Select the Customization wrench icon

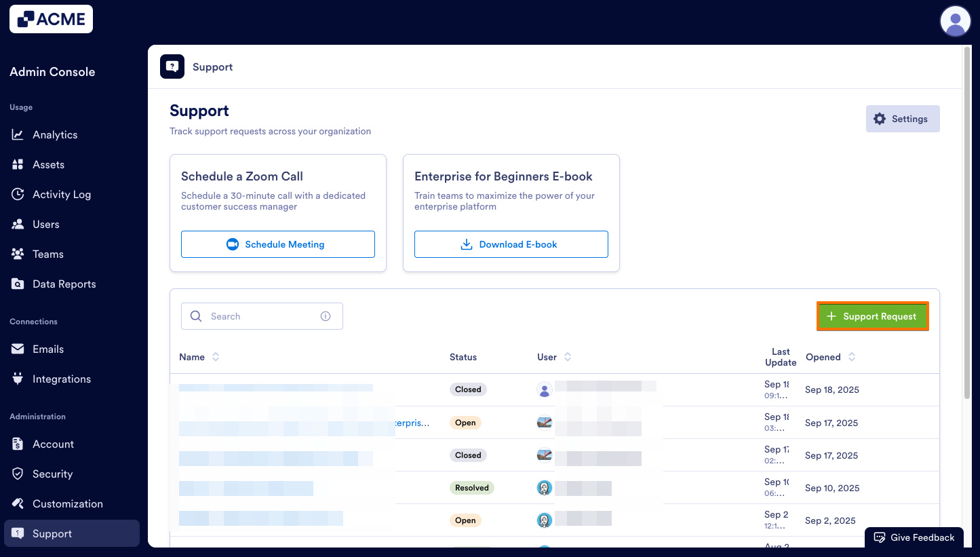pos(18,503)
